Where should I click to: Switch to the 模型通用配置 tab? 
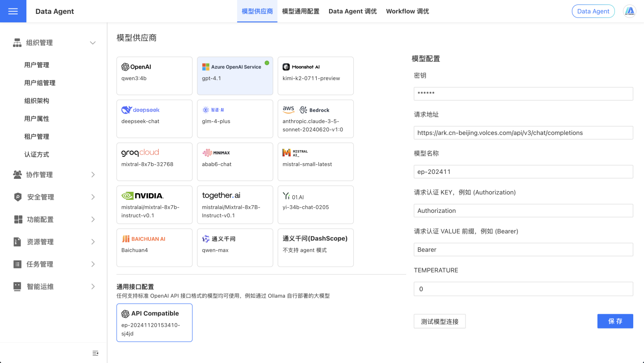301,11
